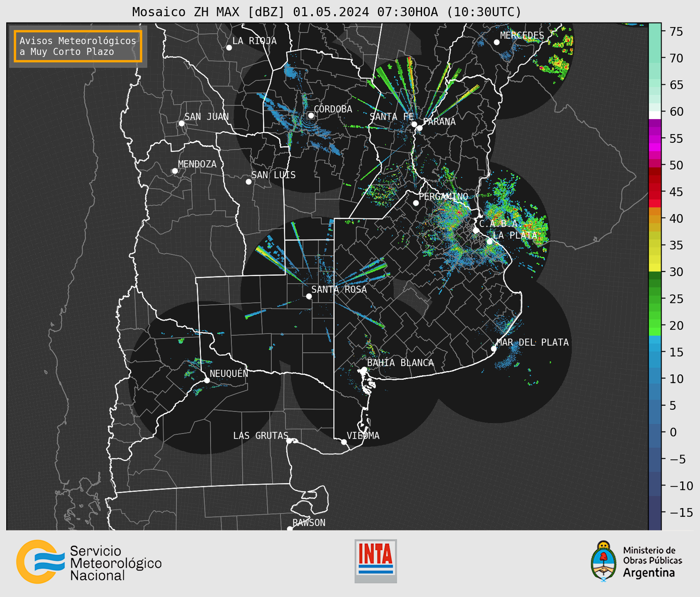This screenshot has width=700, height=597.
Task: Click the BAHÍA BLANCA label
Action: (x=400, y=363)
